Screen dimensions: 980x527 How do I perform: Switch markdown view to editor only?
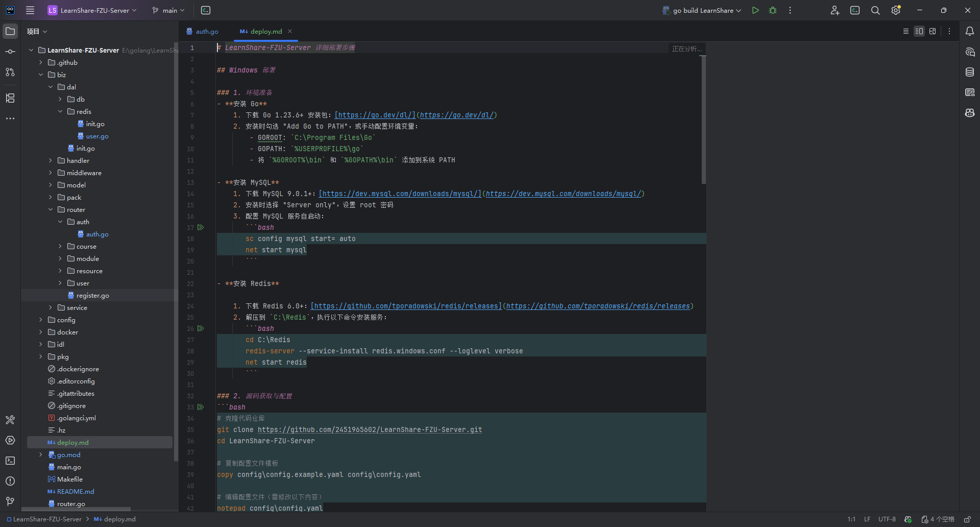[906, 31]
